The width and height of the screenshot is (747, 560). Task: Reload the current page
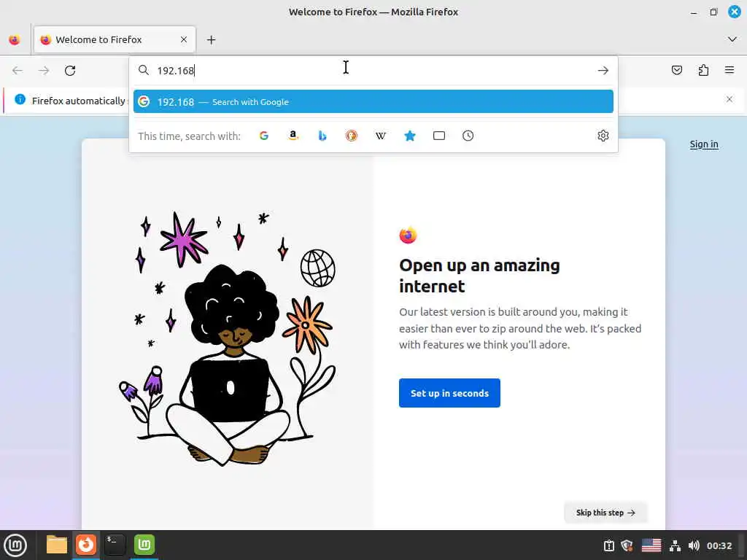[x=70, y=71]
